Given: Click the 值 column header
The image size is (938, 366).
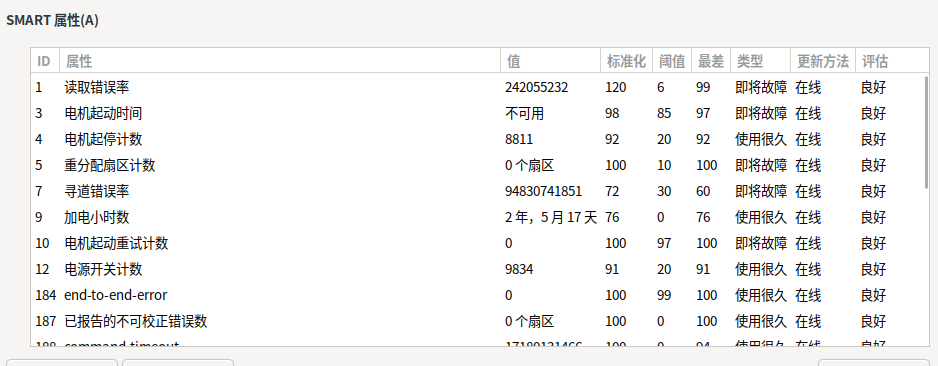Looking at the screenshot, I should tap(550, 61).
